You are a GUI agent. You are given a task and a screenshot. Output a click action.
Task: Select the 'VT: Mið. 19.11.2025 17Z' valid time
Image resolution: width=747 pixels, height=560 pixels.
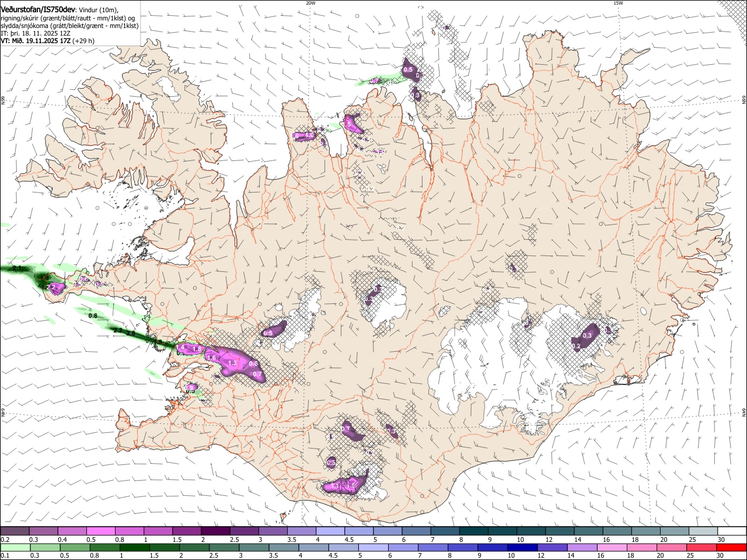tap(36, 41)
